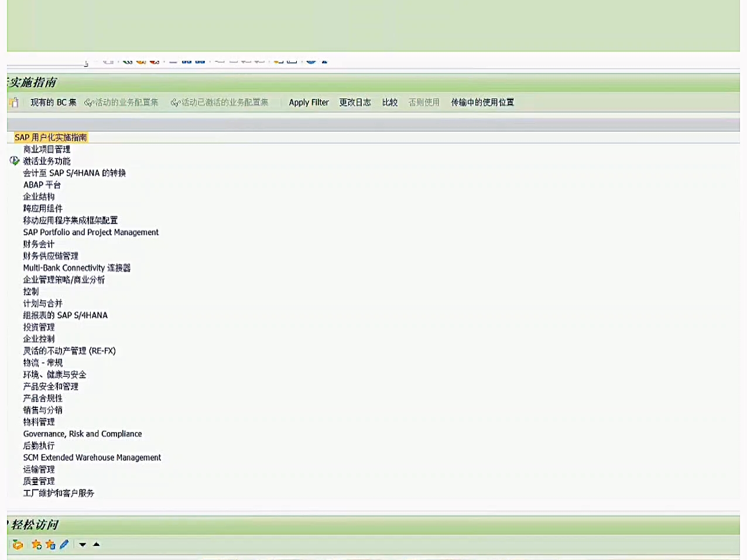Viewport: 747px width, 560px height.
Task: Click the execute icon beside 激活业务功能
Action: 15,161
